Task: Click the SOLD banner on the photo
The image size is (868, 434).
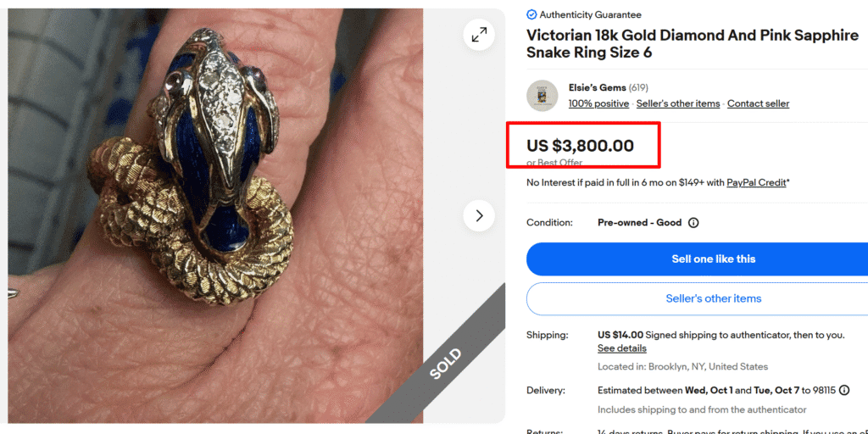Action: pos(444,363)
